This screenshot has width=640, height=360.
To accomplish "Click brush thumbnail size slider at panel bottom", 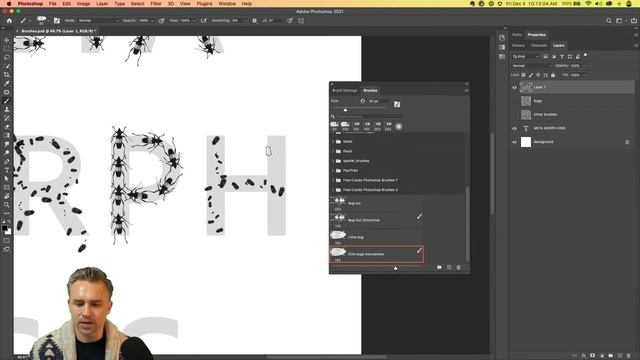I will coord(395,268).
